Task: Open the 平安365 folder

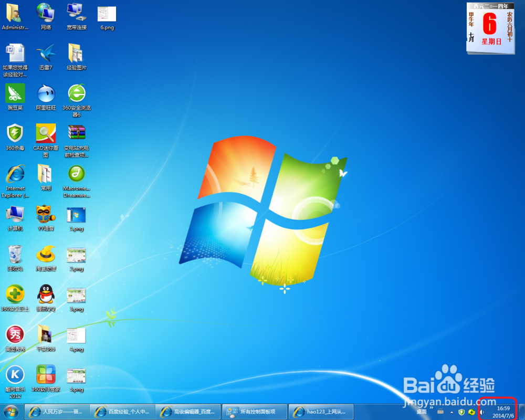Action: 46,338
